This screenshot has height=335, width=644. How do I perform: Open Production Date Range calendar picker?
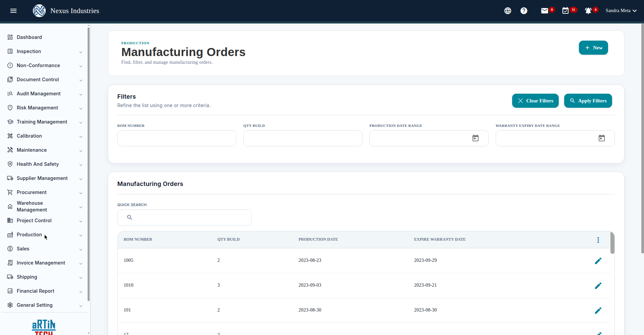coord(476,138)
